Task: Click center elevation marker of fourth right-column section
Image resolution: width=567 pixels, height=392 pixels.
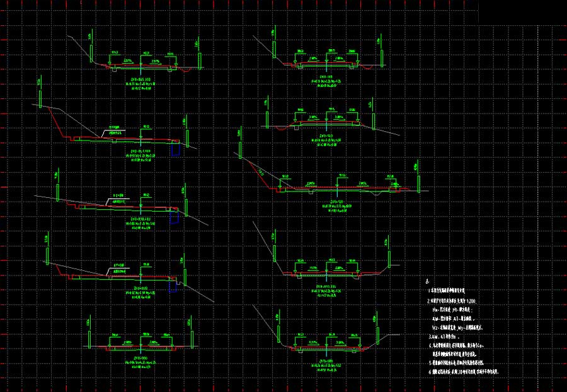Action: coord(326,268)
